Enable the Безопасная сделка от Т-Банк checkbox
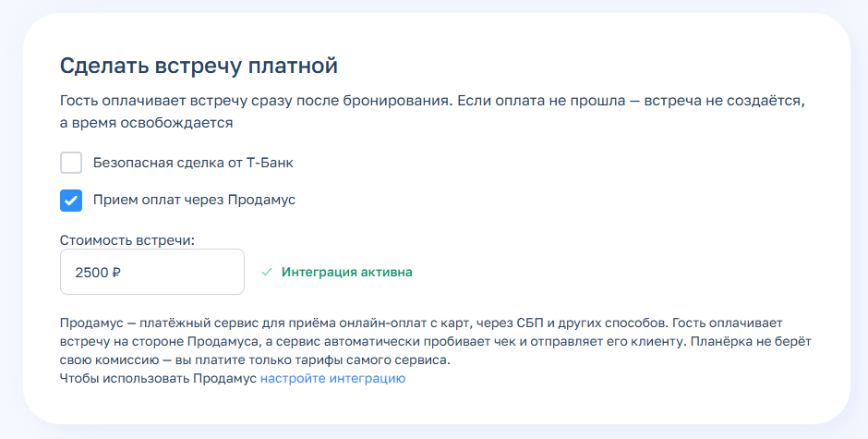Image resolution: width=868 pixels, height=439 pixels. pyautogui.click(x=71, y=163)
